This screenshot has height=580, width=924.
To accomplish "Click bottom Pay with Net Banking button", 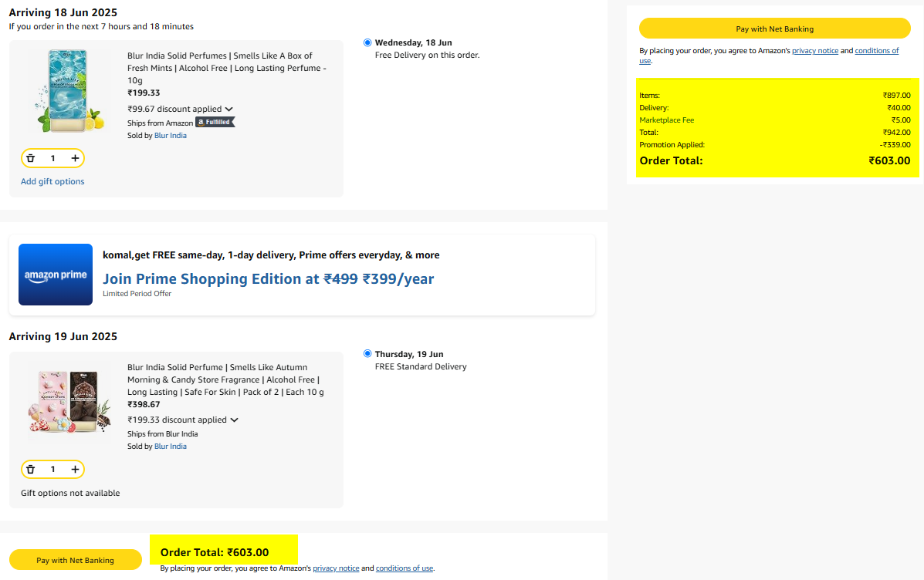I will click(76, 560).
